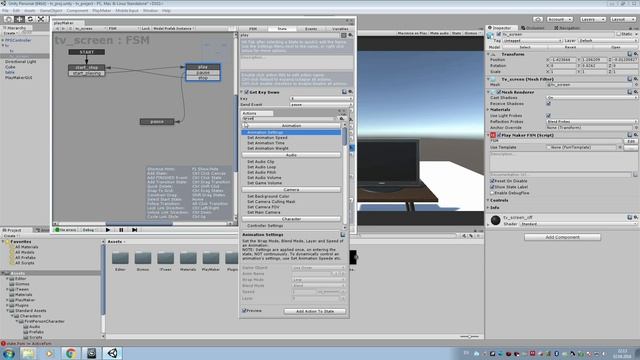Switch to the Variables tab in PlayMaker
640x360 pixels.
click(340, 29)
